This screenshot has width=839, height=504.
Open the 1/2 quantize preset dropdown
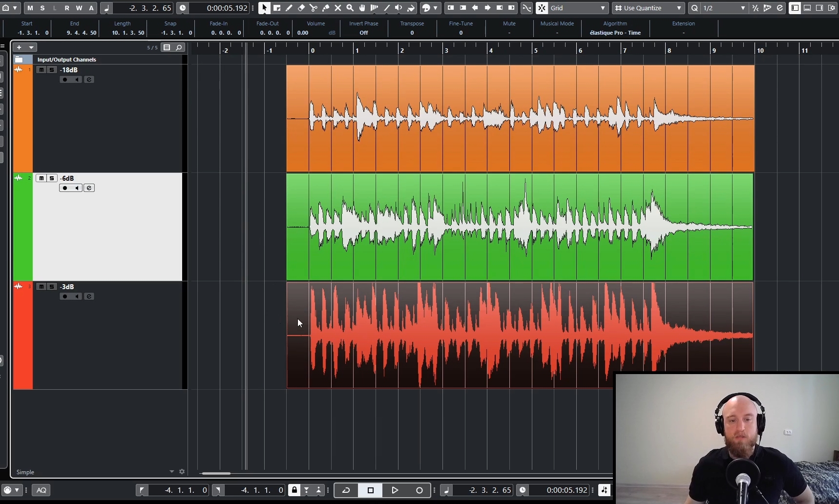pyautogui.click(x=724, y=8)
